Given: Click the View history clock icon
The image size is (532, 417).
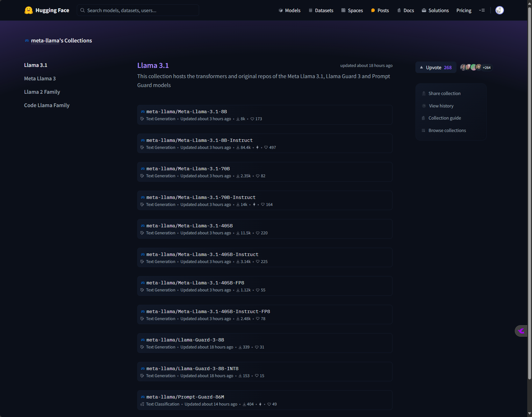Looking at the screenshot, I should pos(424,106).
